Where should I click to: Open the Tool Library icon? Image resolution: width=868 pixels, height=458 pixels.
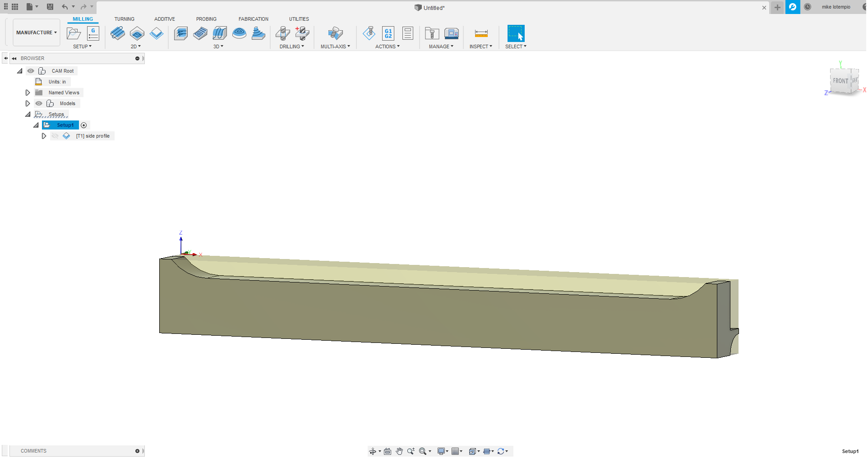(x=432, y=33)
